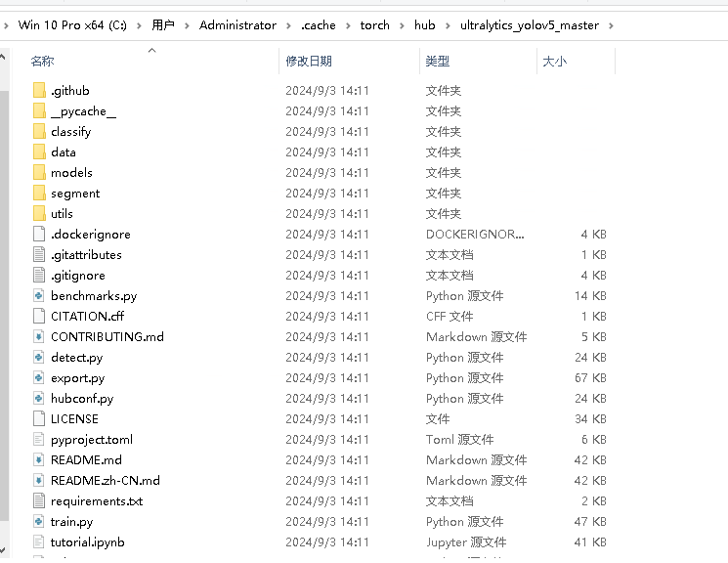
Task: Click the .gitignore file icon
Action: (39, 275)
